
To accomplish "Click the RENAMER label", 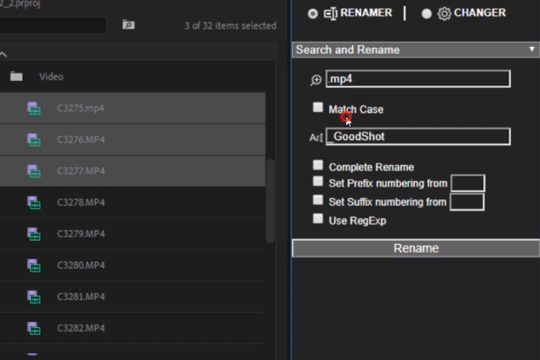I will (366, 13).
